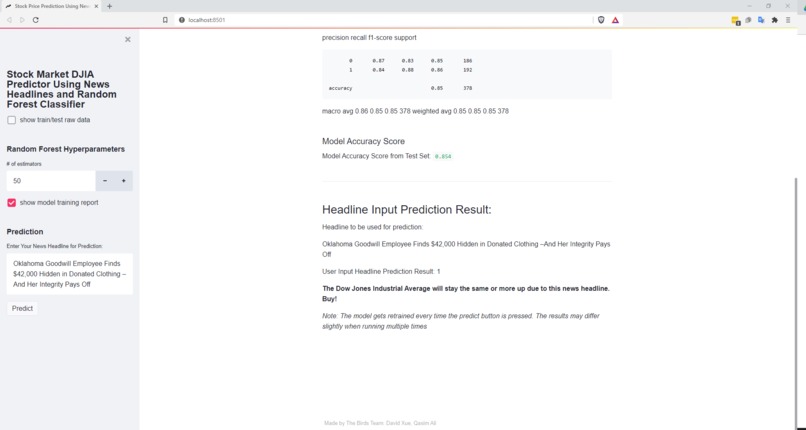Viewport: 806px width, 430px height.
Task: Click the Predict button
Action: click(x=22, y=308)
